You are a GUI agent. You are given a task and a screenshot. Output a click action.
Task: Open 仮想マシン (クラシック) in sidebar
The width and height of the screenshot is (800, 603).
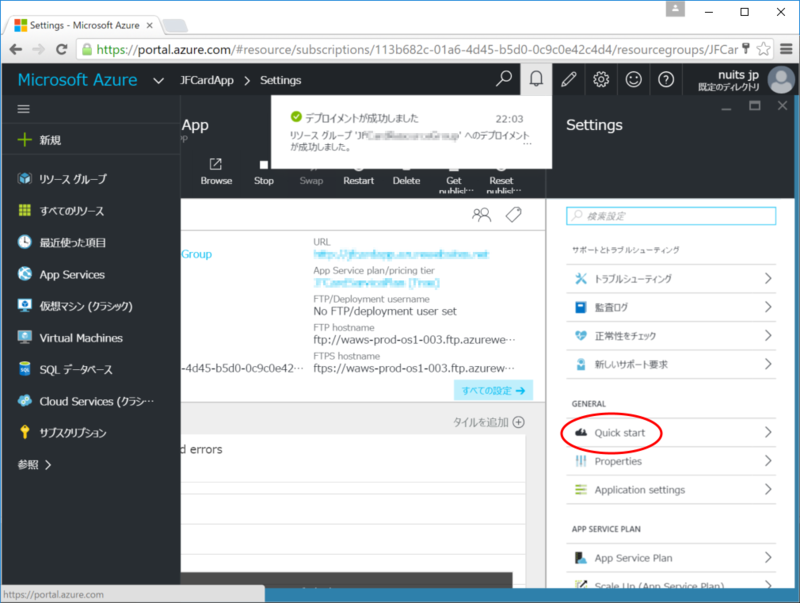(x=91, y=306)
